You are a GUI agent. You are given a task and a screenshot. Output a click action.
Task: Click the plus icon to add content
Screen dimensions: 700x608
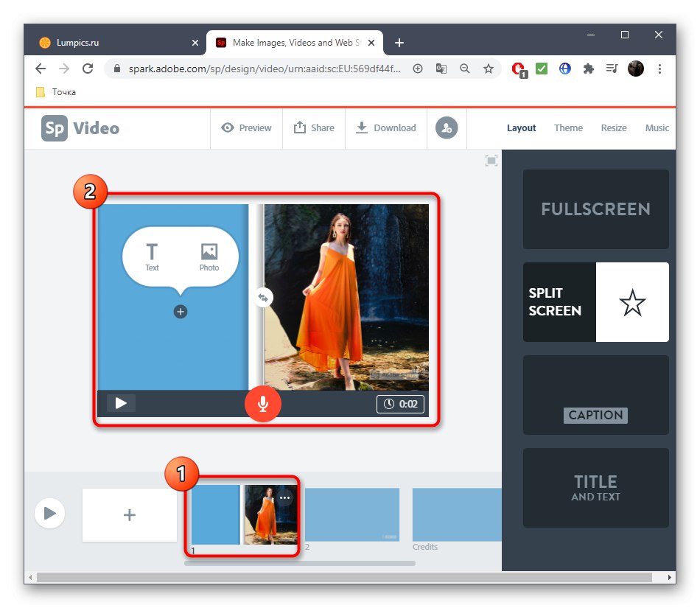click(x=181, y=311)
